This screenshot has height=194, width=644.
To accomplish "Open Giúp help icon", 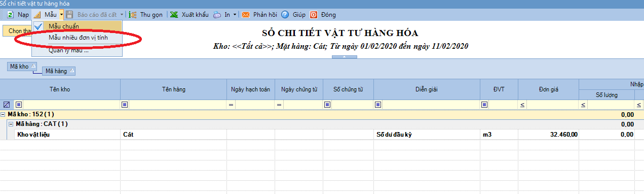I will pyautogui.click(x=285, y=15).
